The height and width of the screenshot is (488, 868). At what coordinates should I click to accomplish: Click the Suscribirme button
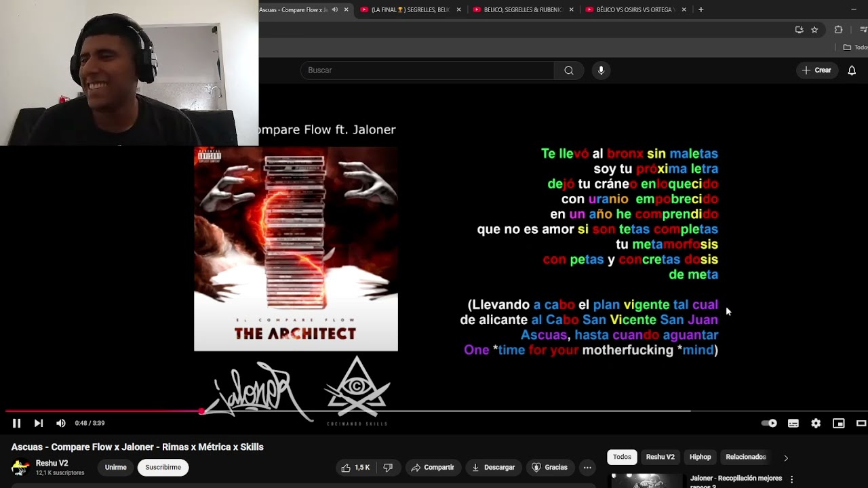pyautogui.click(x=163, y=468)
